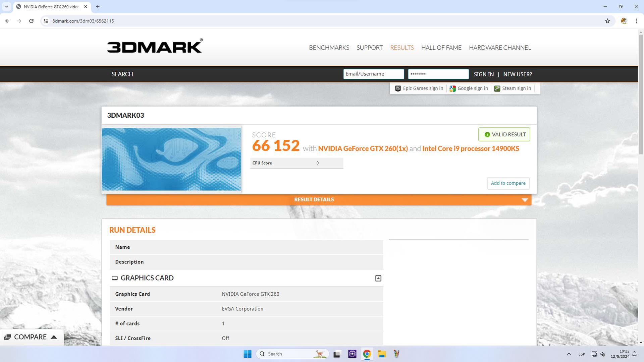This screenshot has width=644, height=362.
Task: Bookmark this page with the star icon
Action: (607, 21)
